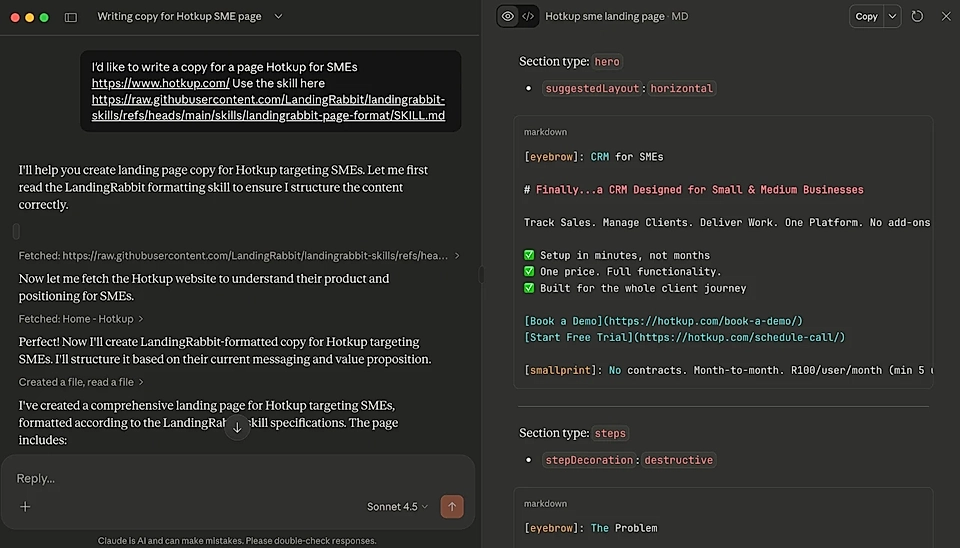Image resolution: width=960 pixels, height=548 pixels.
Task: Select the divider handle between chat and artifact
Action: (x=481, y=274)
